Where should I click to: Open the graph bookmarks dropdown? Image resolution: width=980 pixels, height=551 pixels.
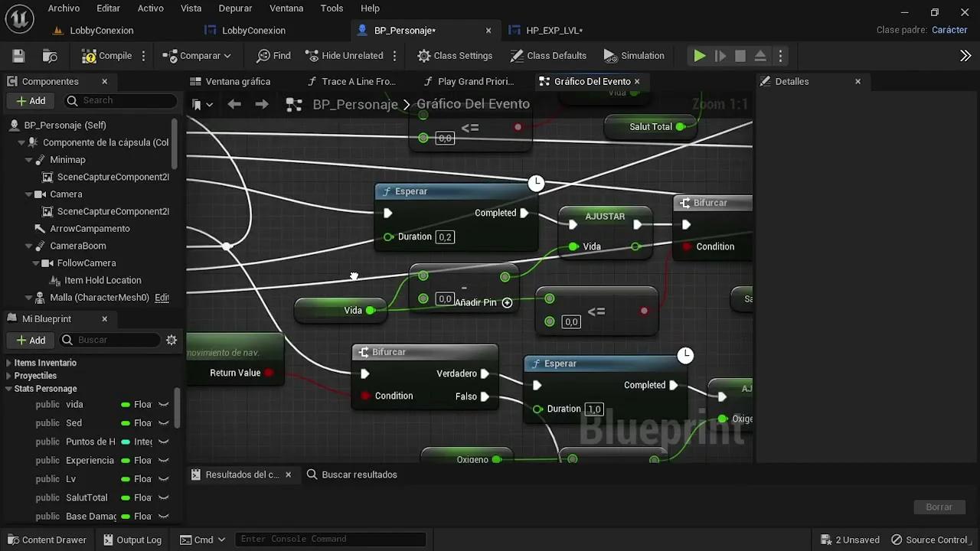click(202, 104)
